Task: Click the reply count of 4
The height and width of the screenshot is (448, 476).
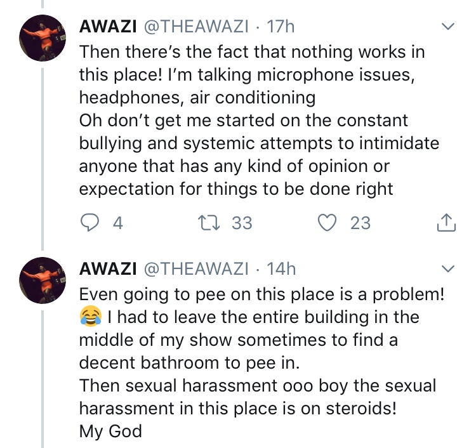Action: [117, 223]
